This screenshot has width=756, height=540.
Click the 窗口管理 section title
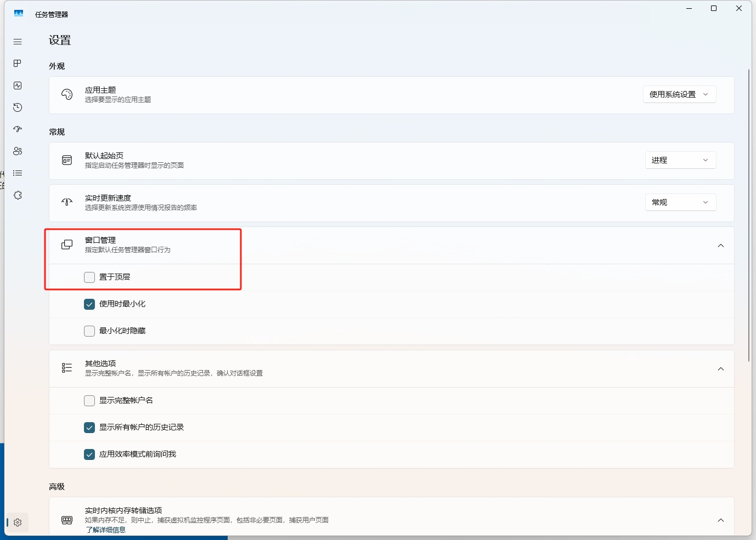100,240
